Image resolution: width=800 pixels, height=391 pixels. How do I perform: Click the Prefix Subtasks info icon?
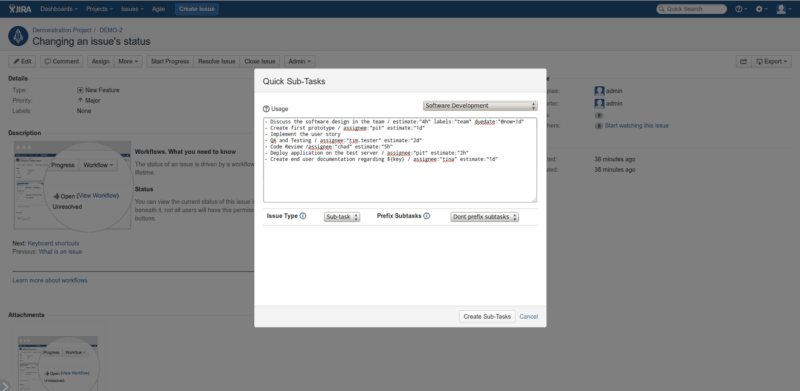[x=427, y=216]
